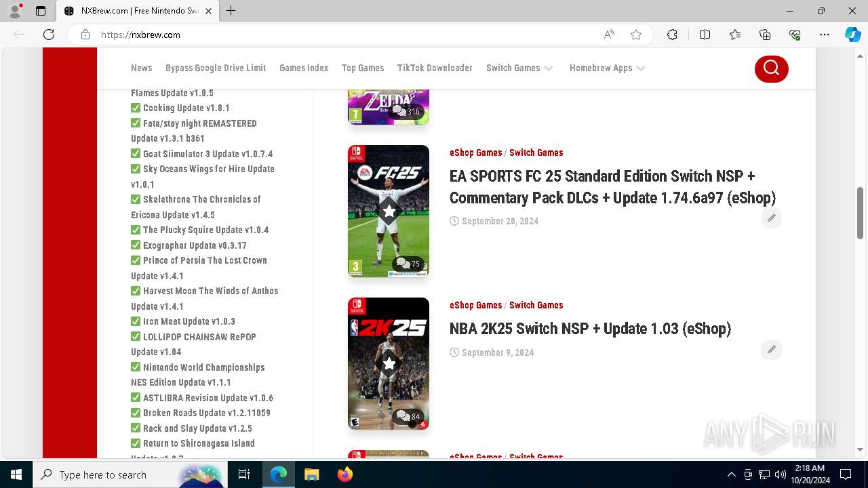
Task: View site information lock icon
Action: pyautogui.click(x=85, y=35)
